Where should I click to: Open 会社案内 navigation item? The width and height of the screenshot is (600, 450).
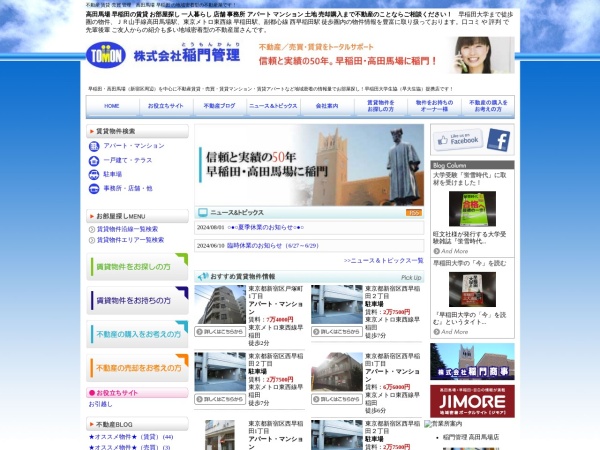(x=327, y=106)
